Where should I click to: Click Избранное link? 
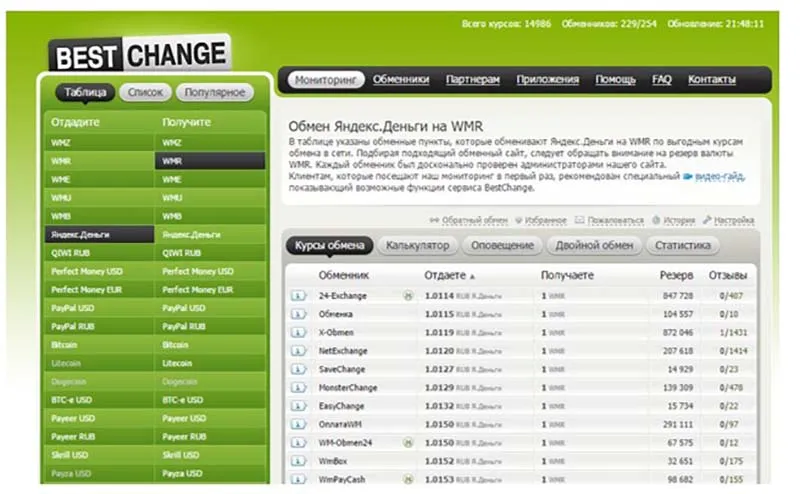(545, 220)
